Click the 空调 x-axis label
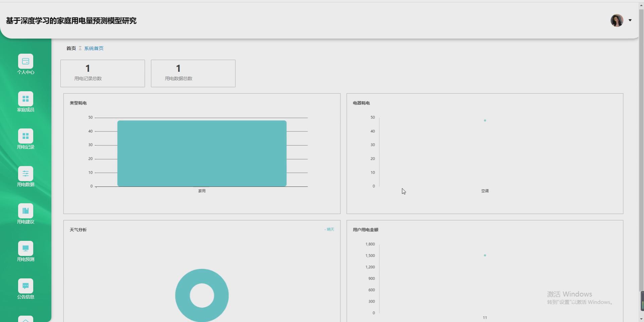 coord(485,191)
